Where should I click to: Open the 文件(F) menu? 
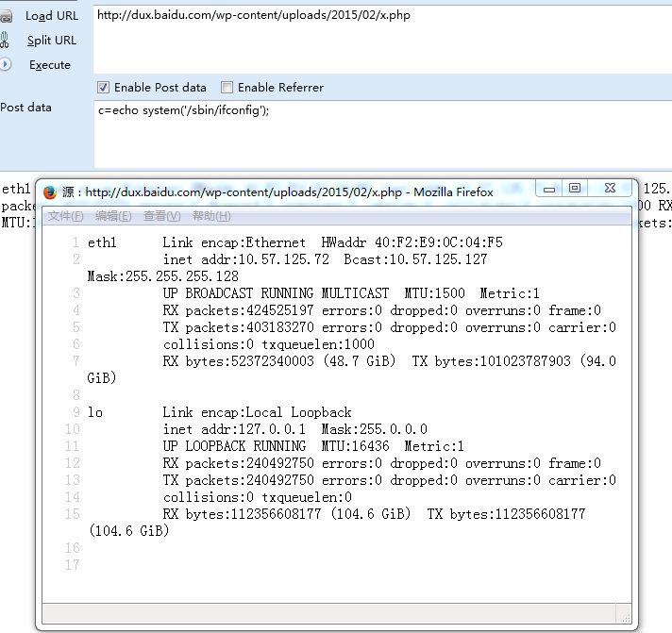coord(65,216)
